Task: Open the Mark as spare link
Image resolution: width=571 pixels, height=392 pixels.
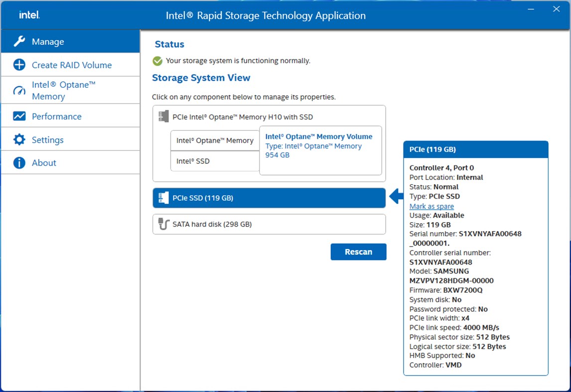Action: click(x=431, y=206)
